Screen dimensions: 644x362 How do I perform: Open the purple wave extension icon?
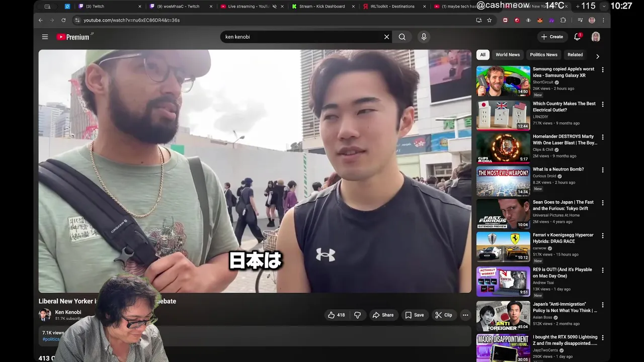pyautogui.click(x=551, y=20)
